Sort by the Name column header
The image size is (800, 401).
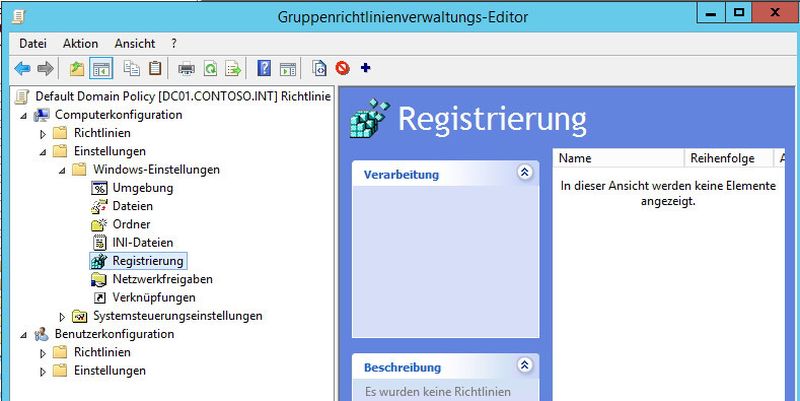point(618,158)
